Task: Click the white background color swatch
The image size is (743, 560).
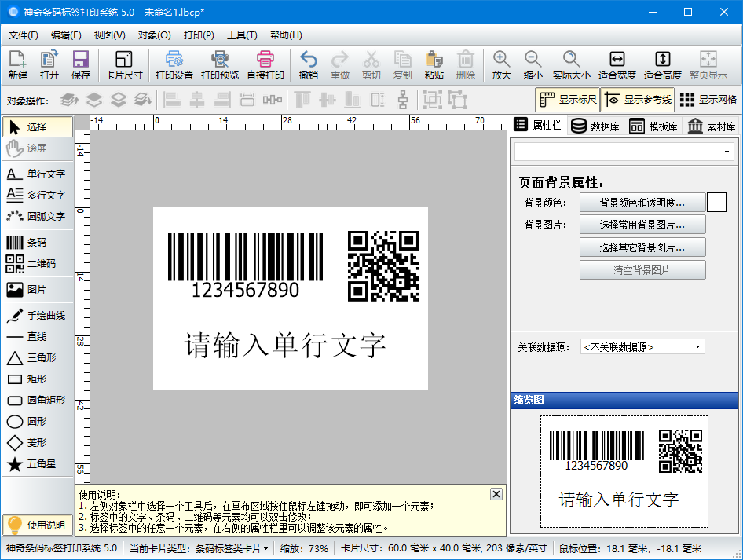Action: coord(716,203)
